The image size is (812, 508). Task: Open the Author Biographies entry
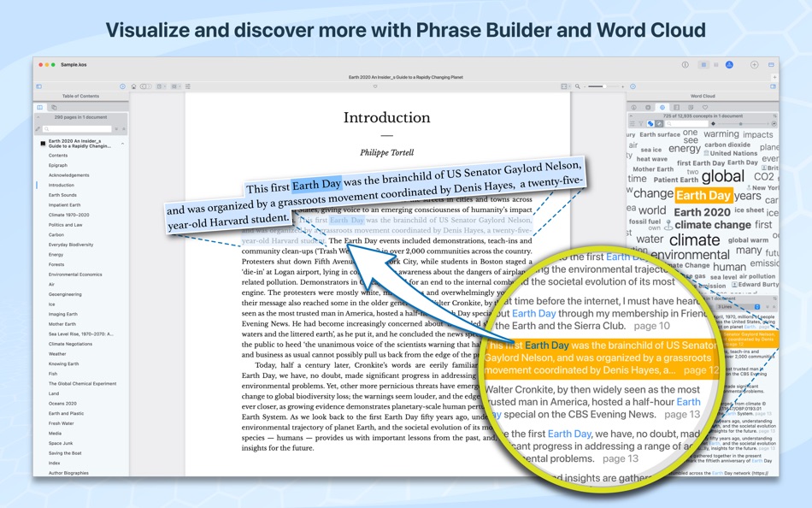[68, 473]
